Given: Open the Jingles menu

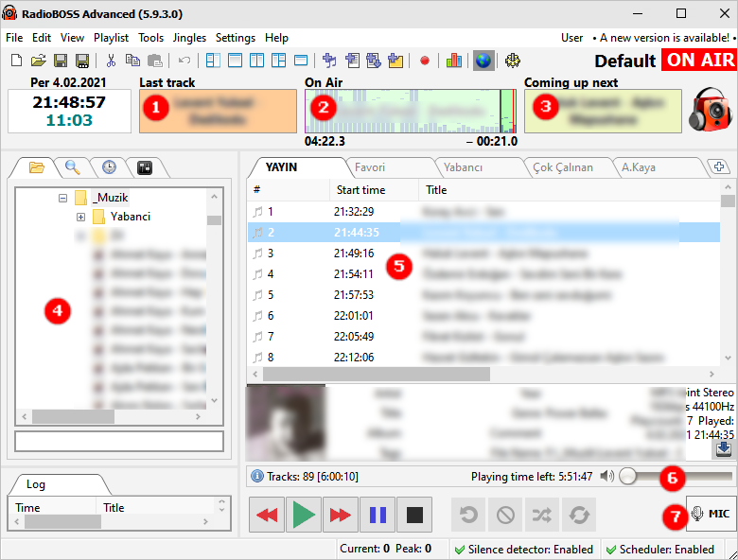Looking at the screenshot, I should point(189,38).
